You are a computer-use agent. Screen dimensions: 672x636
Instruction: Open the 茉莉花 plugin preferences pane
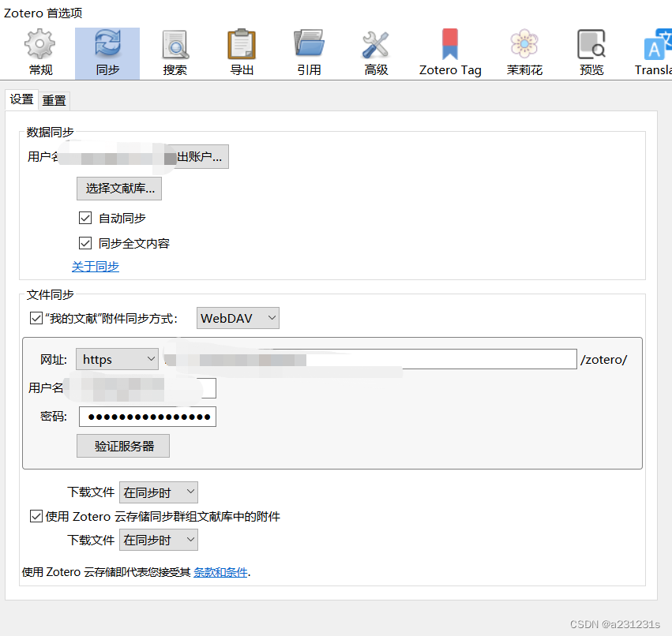pos(524,54)
